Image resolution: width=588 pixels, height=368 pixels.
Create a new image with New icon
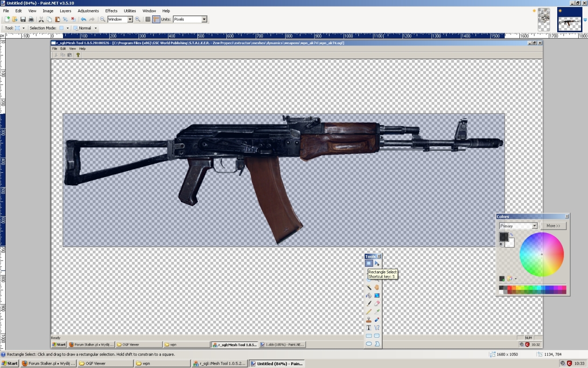pos(7,19)
